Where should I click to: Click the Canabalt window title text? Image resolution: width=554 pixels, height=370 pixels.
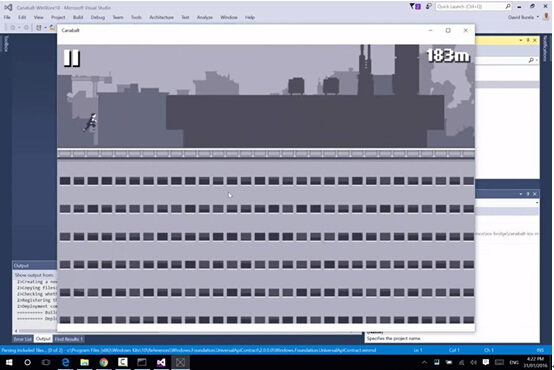click(70, 30)
